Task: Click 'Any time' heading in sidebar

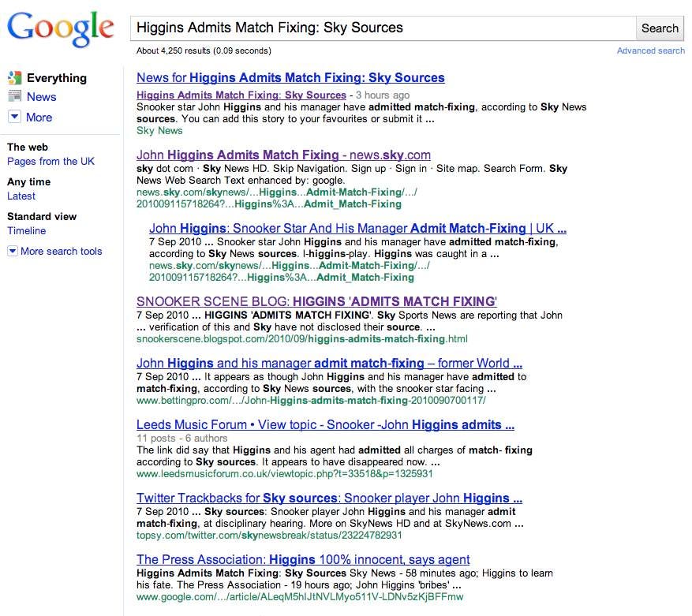Action: [x=28, y=181]
